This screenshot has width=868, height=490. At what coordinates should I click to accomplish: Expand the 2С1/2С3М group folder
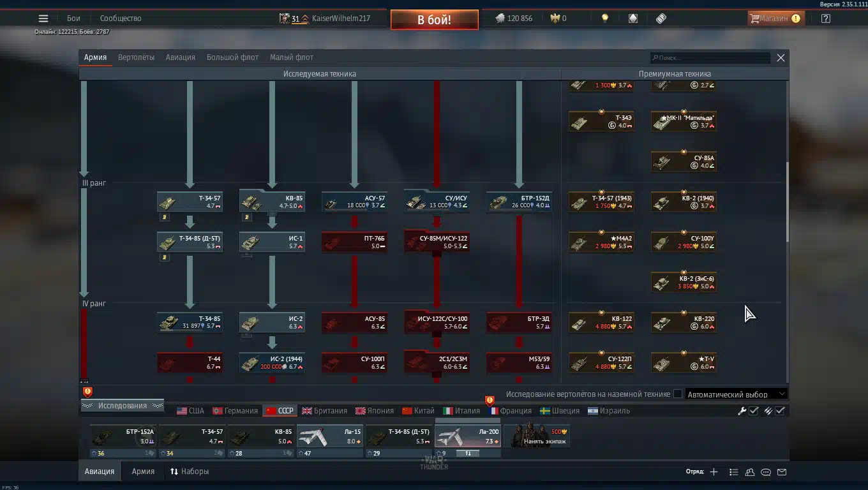pyautogui.click(x=437, y=362)
